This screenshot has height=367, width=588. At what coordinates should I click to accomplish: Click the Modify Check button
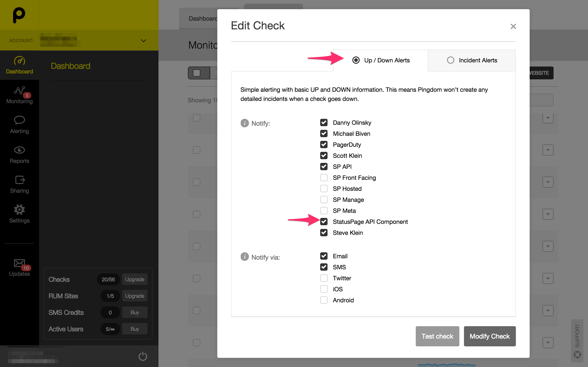489,336
